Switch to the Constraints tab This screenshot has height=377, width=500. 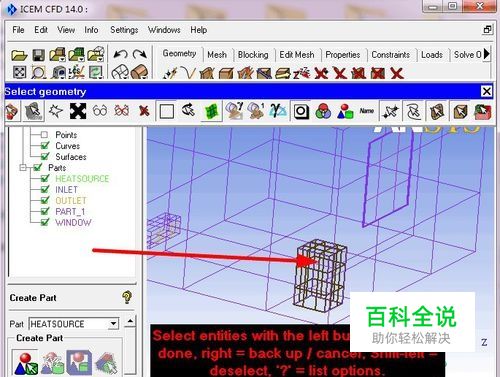[x=391, y=55]
